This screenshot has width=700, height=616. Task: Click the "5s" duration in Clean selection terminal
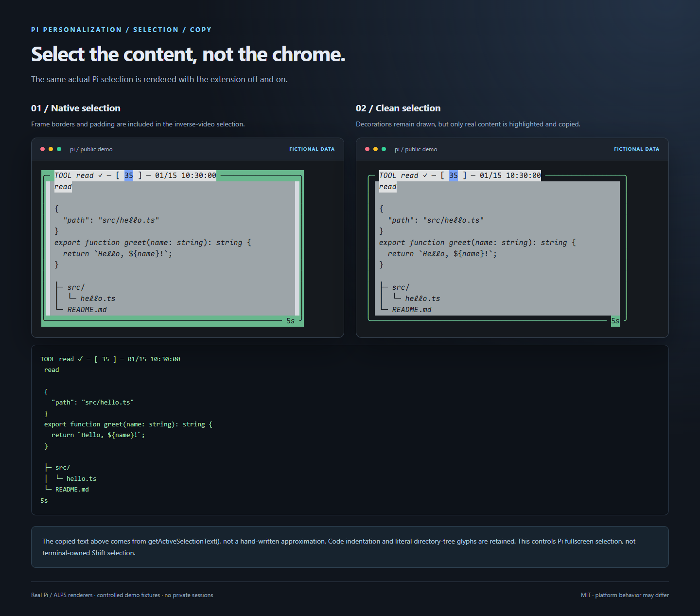point(615,321)
